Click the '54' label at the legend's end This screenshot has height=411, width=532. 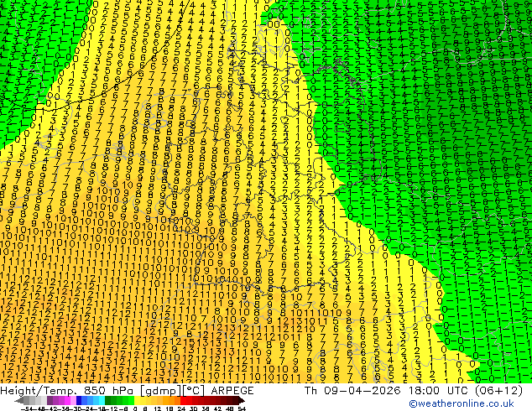click(242, 408)
